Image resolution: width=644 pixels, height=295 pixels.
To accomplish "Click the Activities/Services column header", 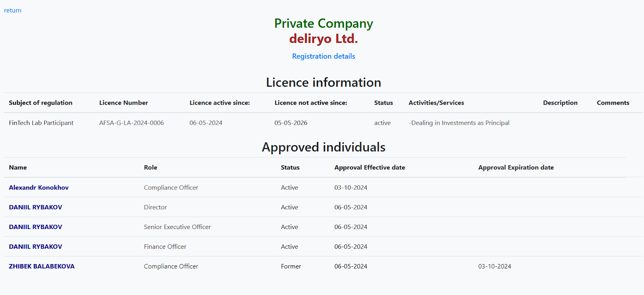I will (x=436, y=103).
